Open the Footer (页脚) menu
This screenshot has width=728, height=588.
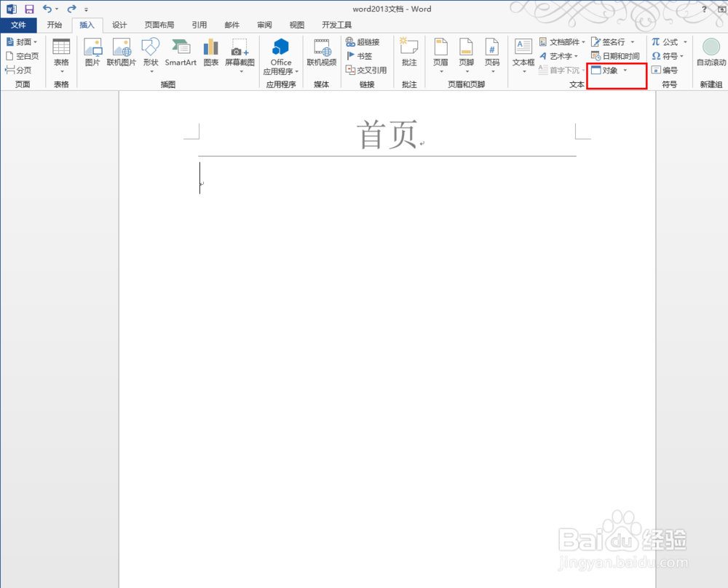(466, 56)
